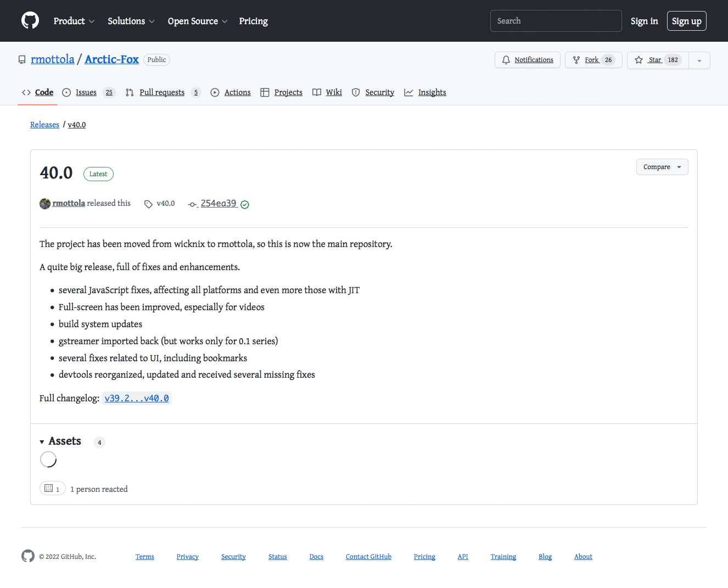Open the star lists dropdown arrow

[x=699, y=60]
